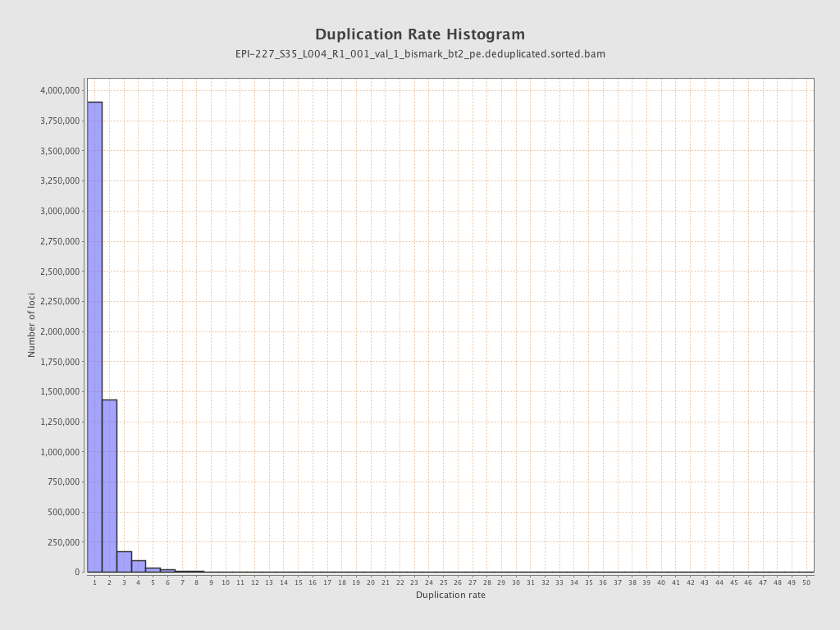Click the histogram bar for duplication rate 1

(x=95, y=337)
